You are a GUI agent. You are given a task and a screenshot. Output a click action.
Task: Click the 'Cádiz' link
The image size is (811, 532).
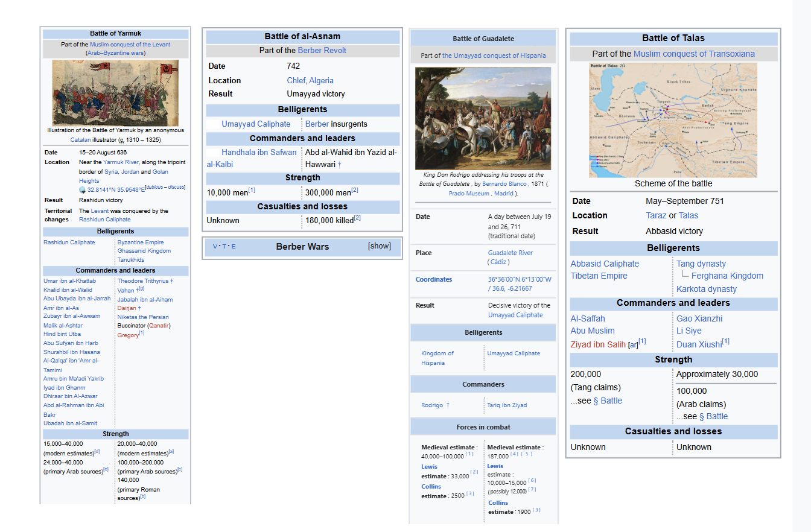(x=499, y=262)
